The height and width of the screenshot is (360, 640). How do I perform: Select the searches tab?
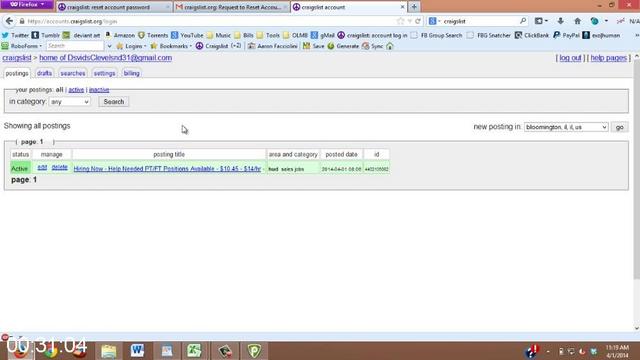73,73
